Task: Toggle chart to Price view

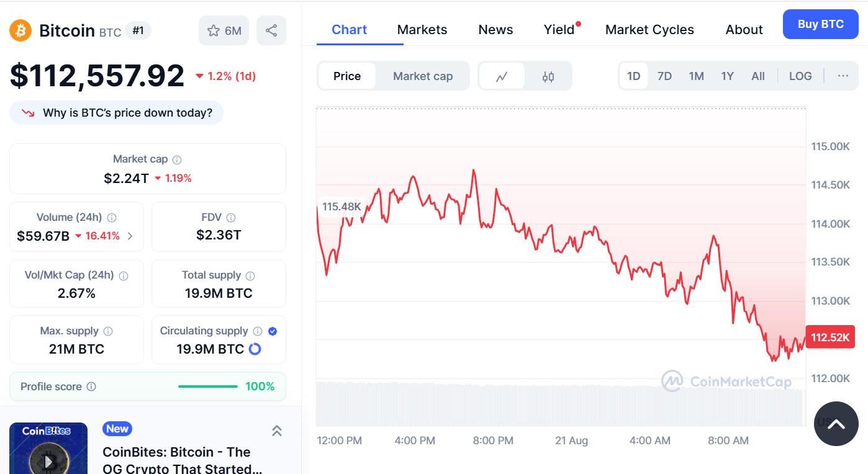Action: point(346,76)
